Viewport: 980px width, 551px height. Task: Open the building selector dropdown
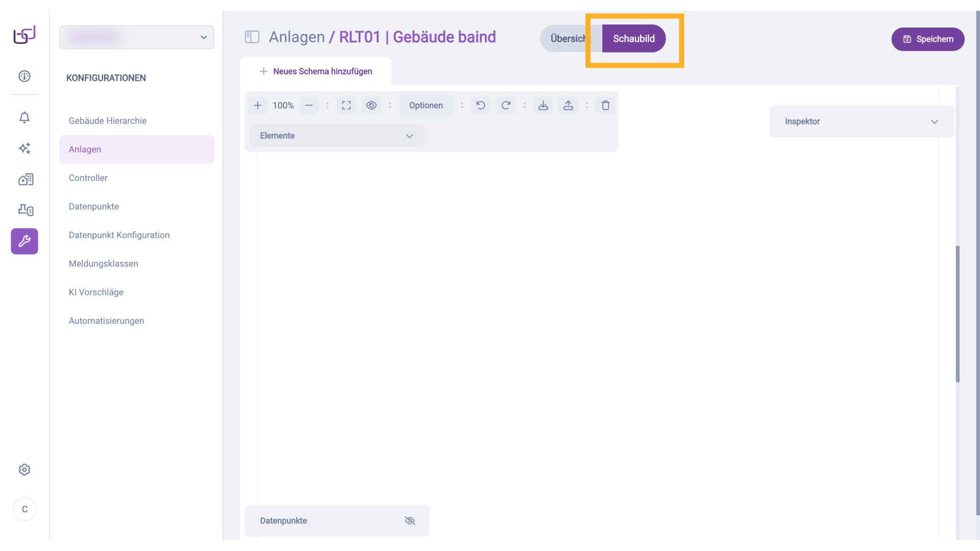[137, 37]
